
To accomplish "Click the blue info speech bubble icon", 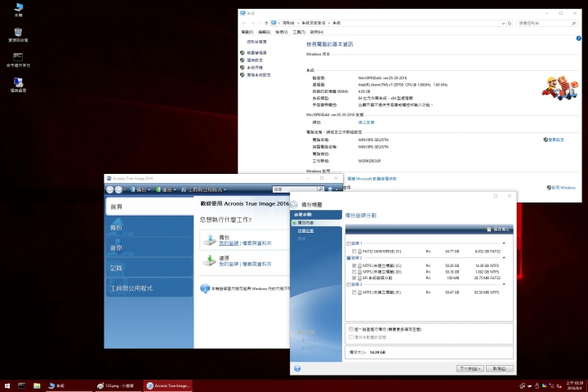I will coord(205,288).
